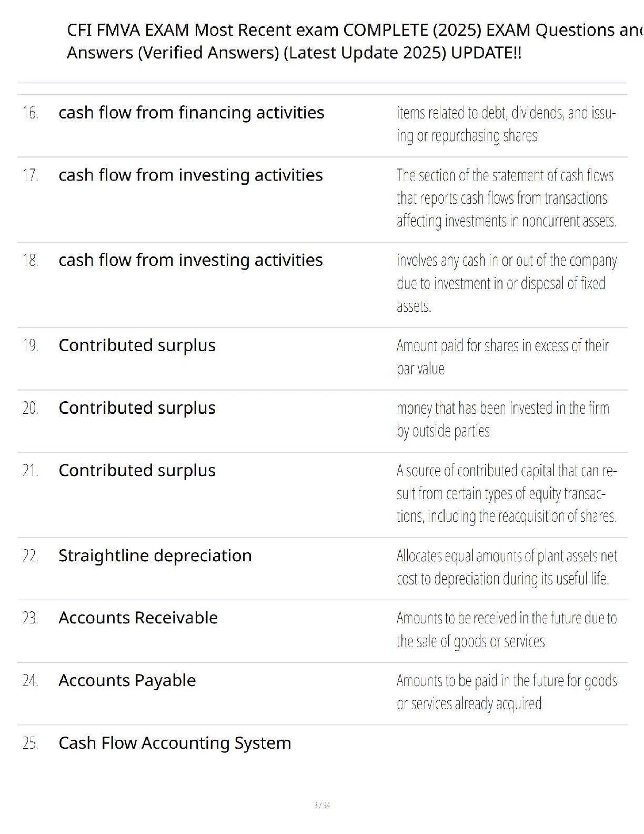Image resolution: width=644 pixels, height=834 pixels.
Task: Click 'Cash Flow Accounting System' term
Action: pyautogui.click(x=175, y=743)
